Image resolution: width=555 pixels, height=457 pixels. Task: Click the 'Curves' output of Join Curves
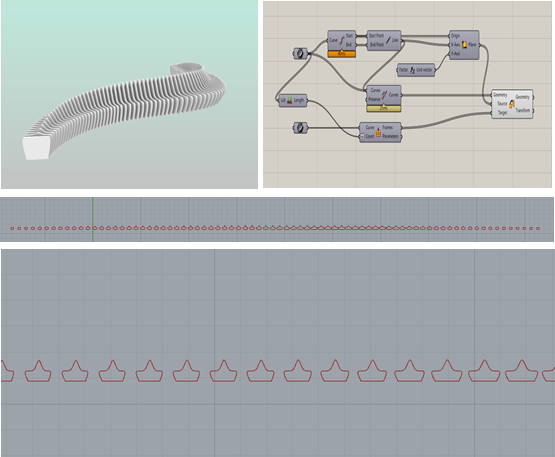point(394,95)
